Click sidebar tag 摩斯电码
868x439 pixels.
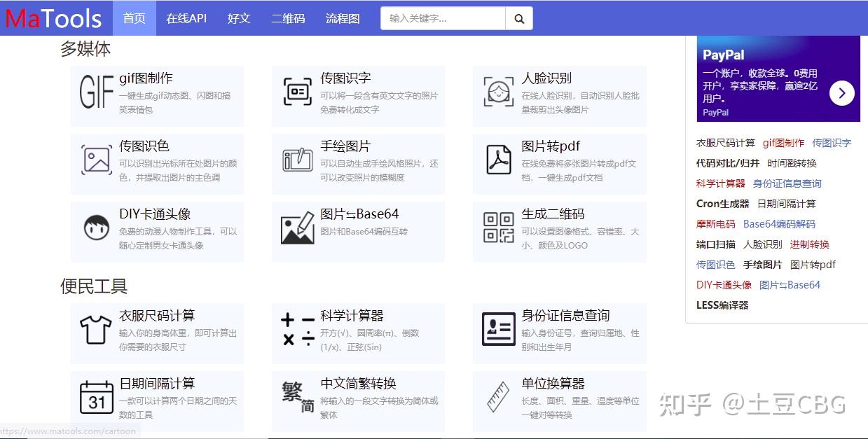click(x=716, y=224)
